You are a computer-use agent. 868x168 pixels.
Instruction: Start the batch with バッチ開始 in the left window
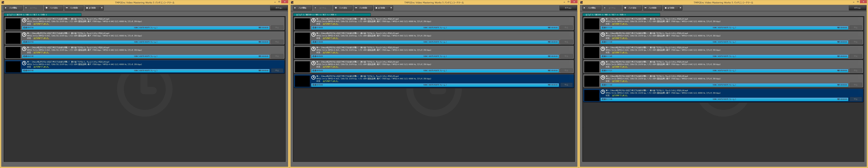click(13, 8)
